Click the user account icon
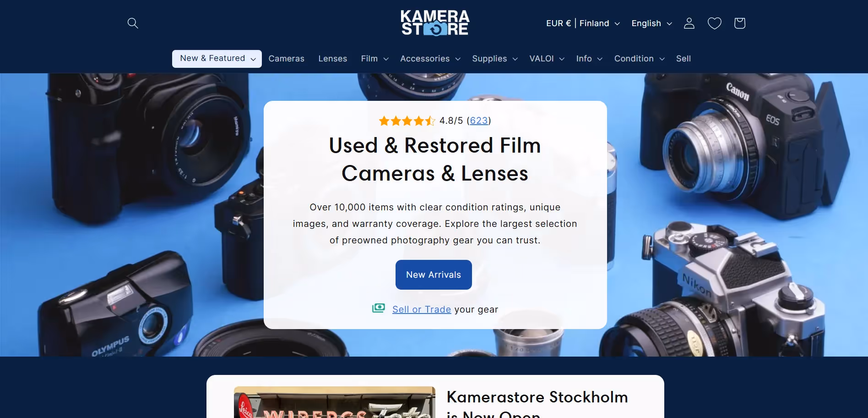Image resolution: width=868 pixels, height=418 pixels. pyautogui.click(x=689, y=23)
